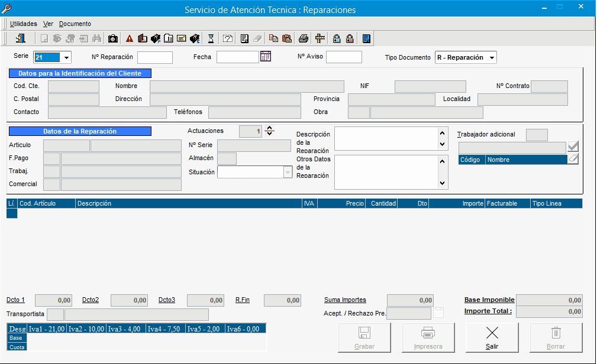Click the Fecha date input field

(x=238, y=57)
